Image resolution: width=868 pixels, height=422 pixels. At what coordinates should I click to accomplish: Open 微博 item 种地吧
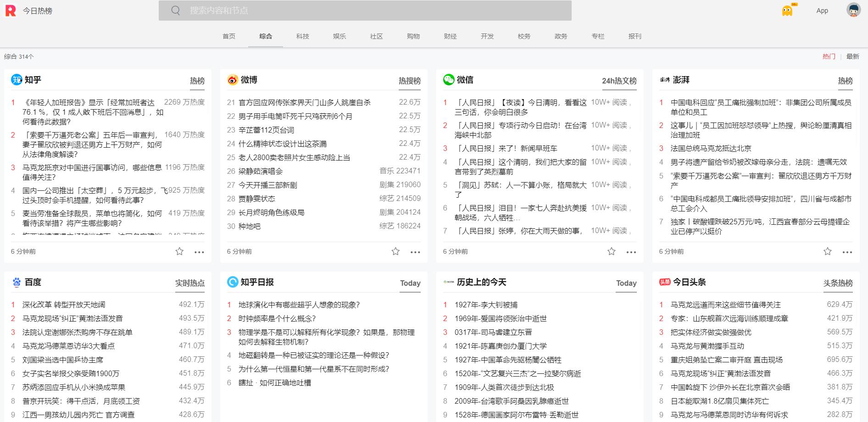(x=250, y=227)
